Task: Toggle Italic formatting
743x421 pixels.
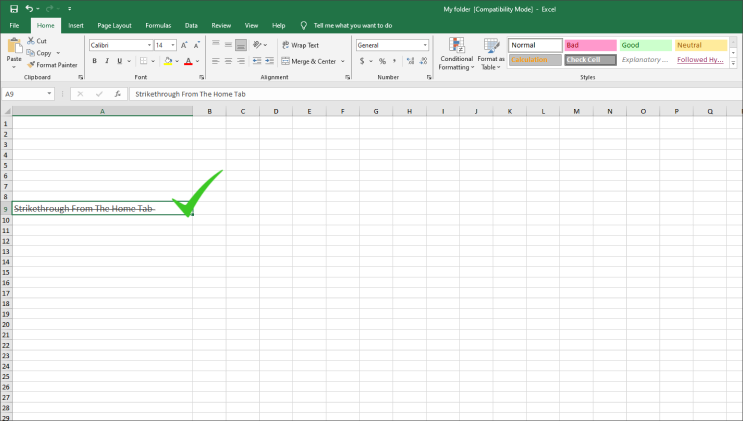Action: pyautogui.click(x=107, y=61)
